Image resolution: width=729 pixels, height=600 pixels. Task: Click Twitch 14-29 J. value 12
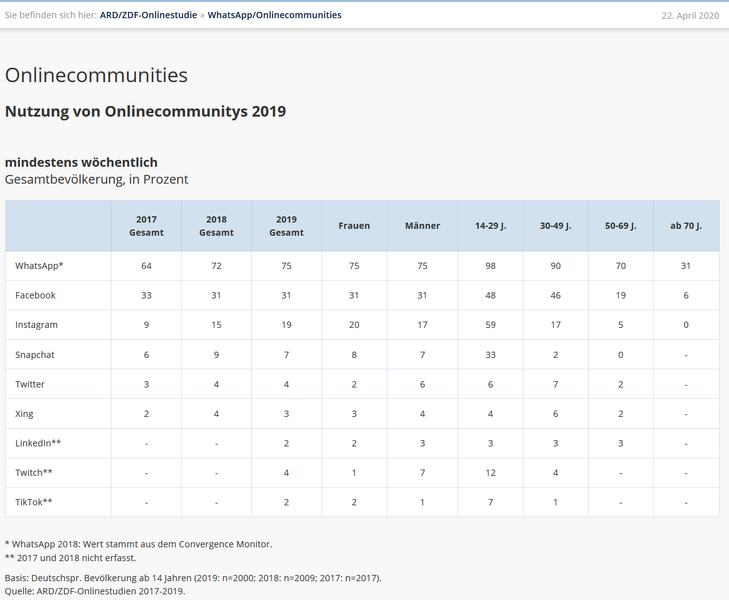pyautogui.click(x=490, y=473)
